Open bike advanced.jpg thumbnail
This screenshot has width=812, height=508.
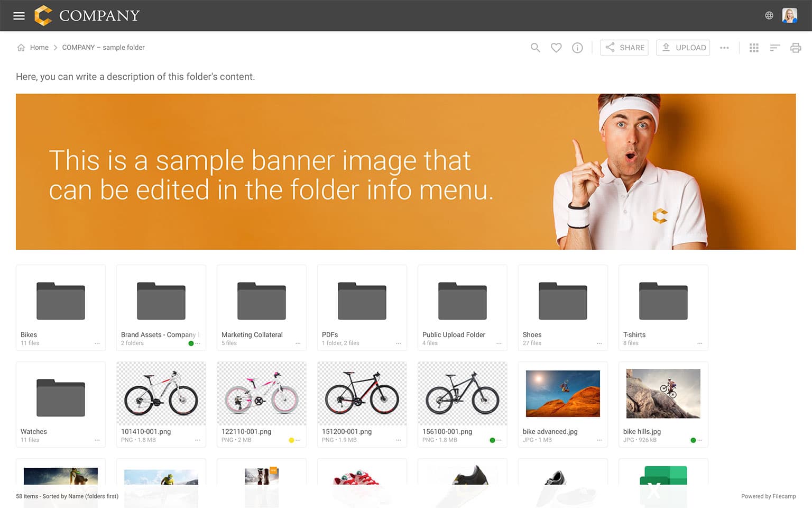[563, 394]
